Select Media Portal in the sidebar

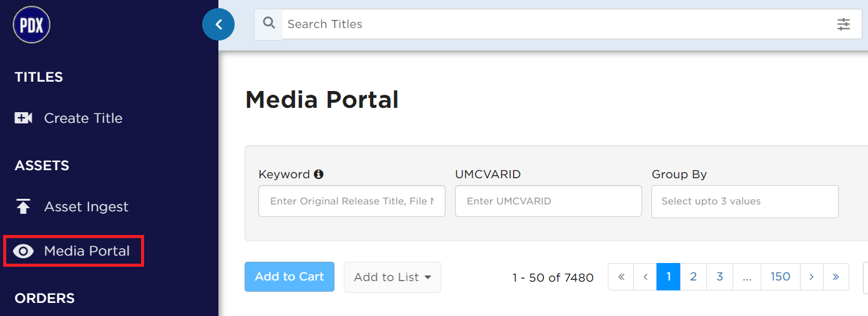87,251
